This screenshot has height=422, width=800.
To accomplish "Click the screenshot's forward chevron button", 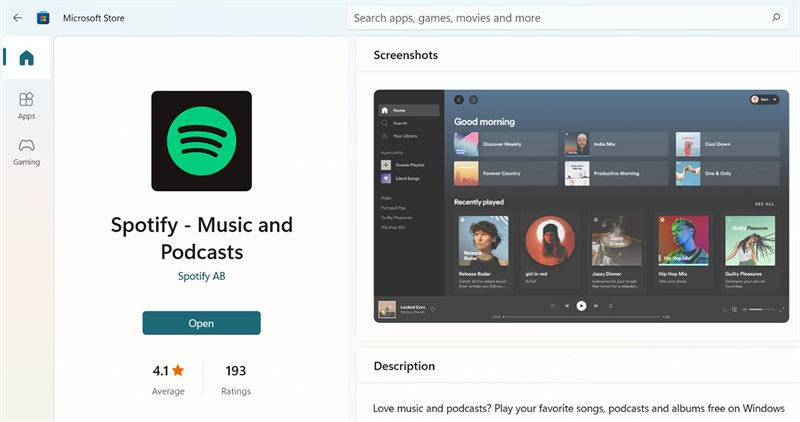I will pos(473,100).
